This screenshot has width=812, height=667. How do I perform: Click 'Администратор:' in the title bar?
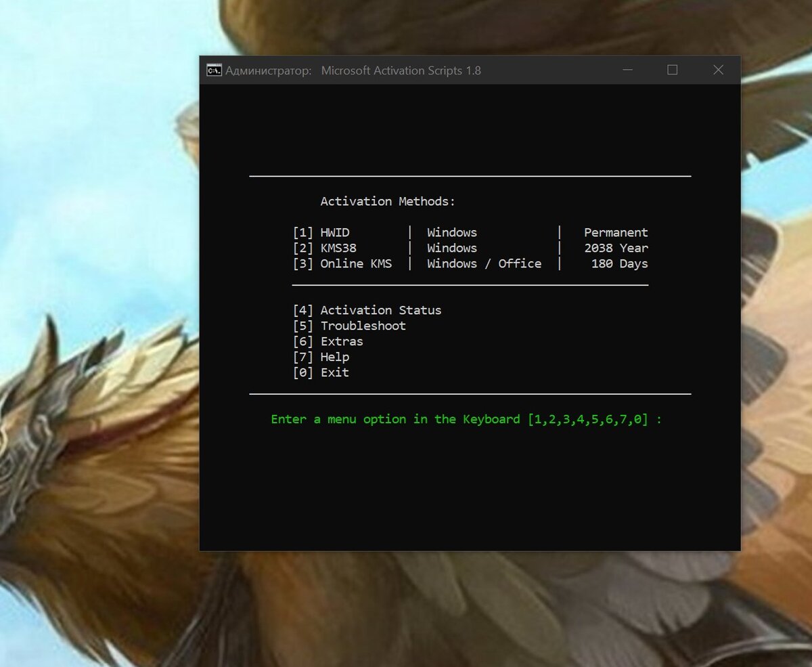pos(269,70)
